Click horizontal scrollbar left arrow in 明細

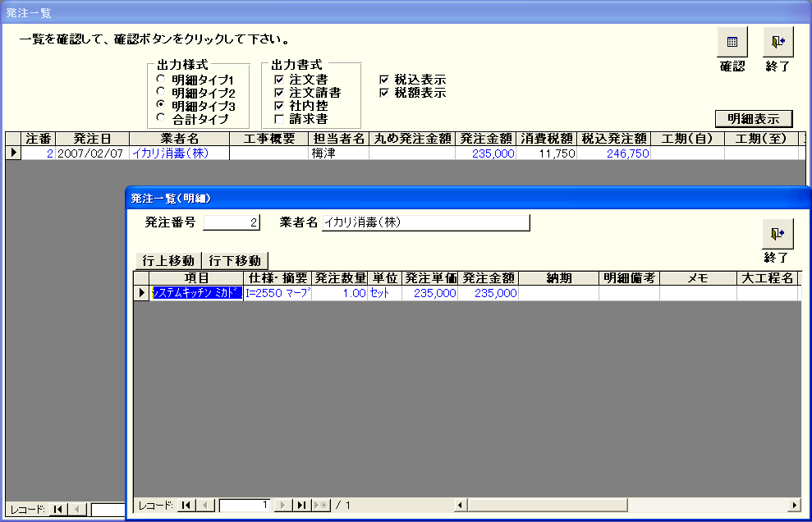point(461,505)
